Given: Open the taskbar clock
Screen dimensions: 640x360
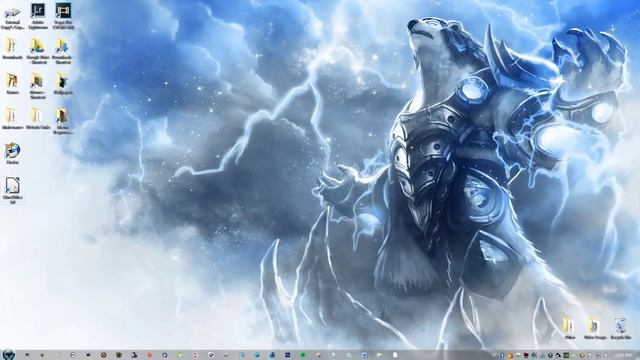Looking at the screenshot, I should tap(624, 355).
